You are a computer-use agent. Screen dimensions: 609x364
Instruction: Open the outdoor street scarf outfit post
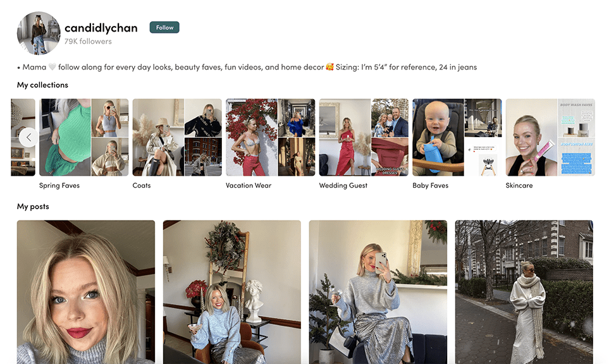(524, 292)
